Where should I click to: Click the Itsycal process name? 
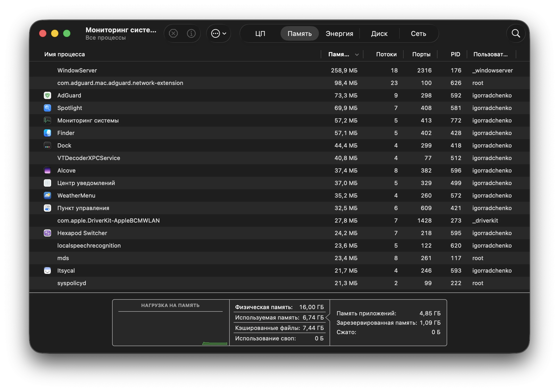(66, 271)
